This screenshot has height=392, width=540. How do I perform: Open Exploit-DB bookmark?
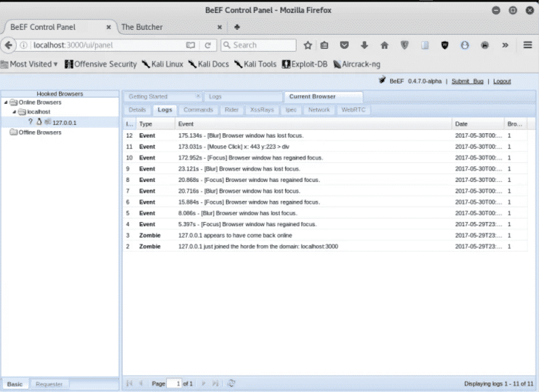pyautogui.click(x=304, y=64)
